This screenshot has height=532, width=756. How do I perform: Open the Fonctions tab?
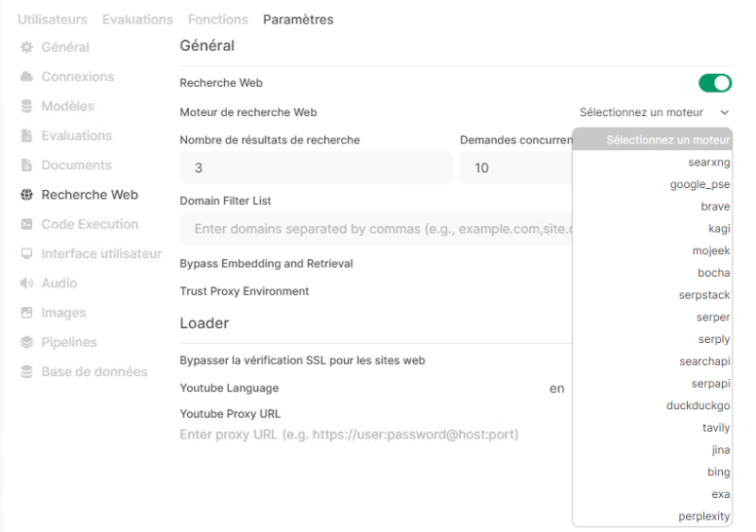point(217,19)
